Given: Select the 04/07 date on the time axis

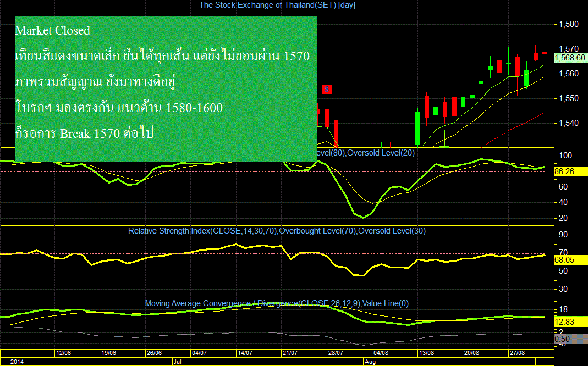Looking at the screenshot, I should pyautogui.click(x=200, y=353).
